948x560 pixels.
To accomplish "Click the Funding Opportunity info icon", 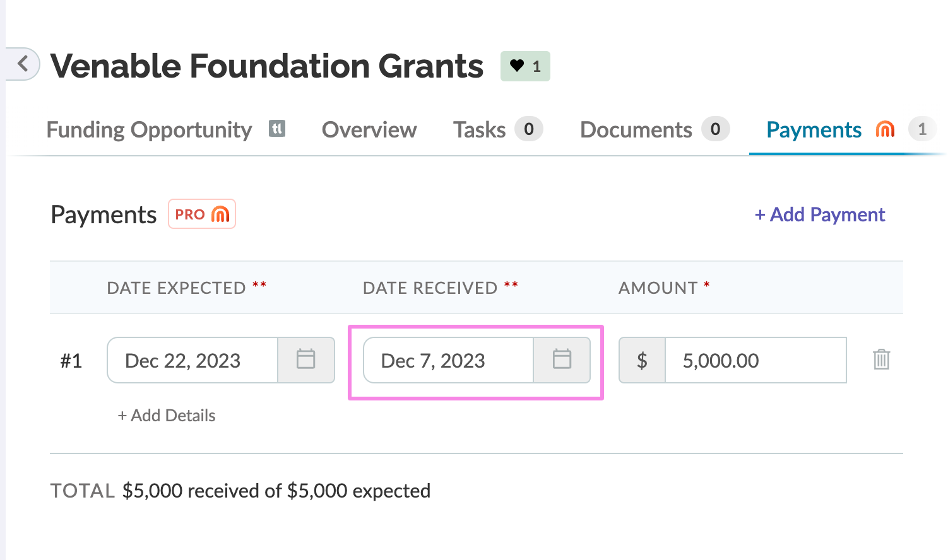I will 277,129.
